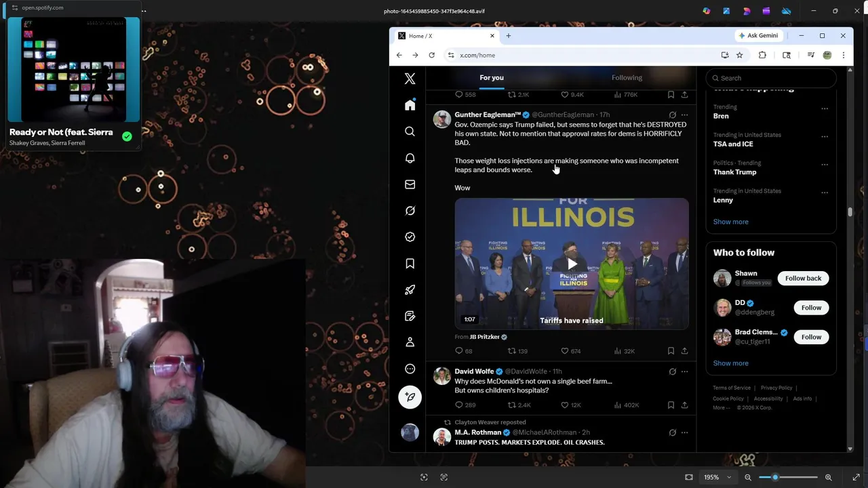Reload the page in Chrome
The width and height of the screenshot is (868, 488).
tap(431, 55)
